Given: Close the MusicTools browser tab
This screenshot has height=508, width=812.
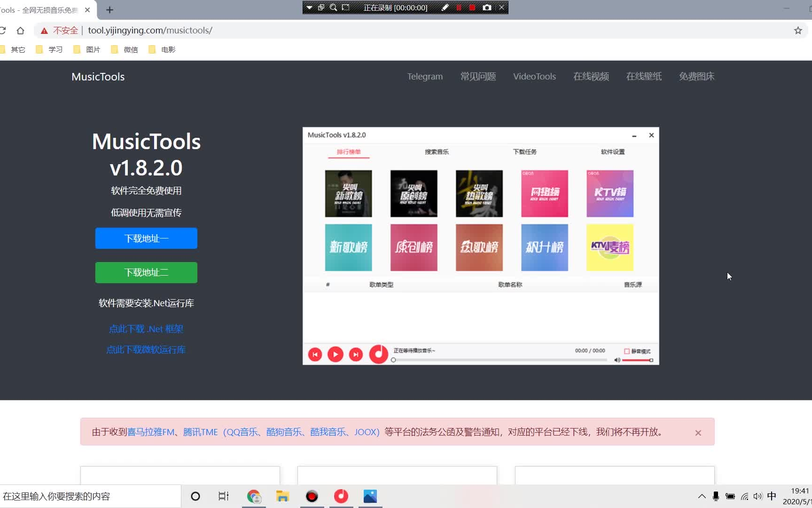Looking at the screenshot, I should pyautogui.click(x=87, y=10).
